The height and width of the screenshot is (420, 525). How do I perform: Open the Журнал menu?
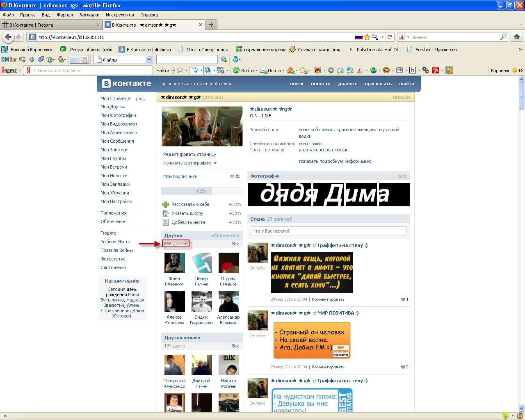click(x=64, y=15)
